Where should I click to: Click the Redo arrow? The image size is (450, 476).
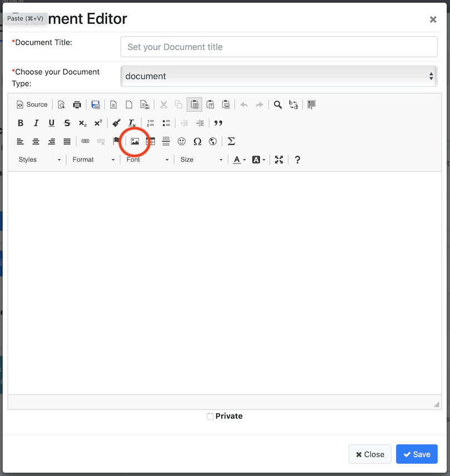tap(259, 105)
